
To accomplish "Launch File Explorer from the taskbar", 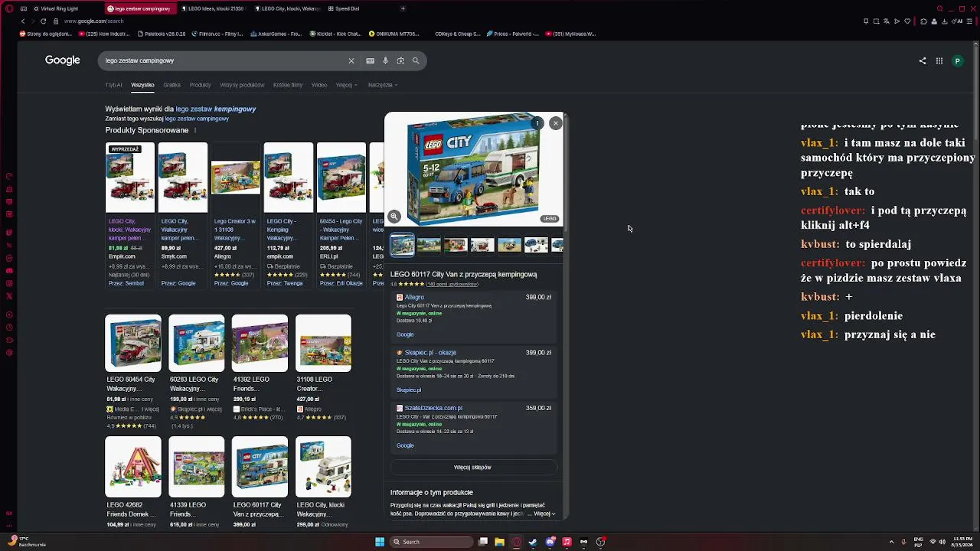I will click(x=499, y=542).
